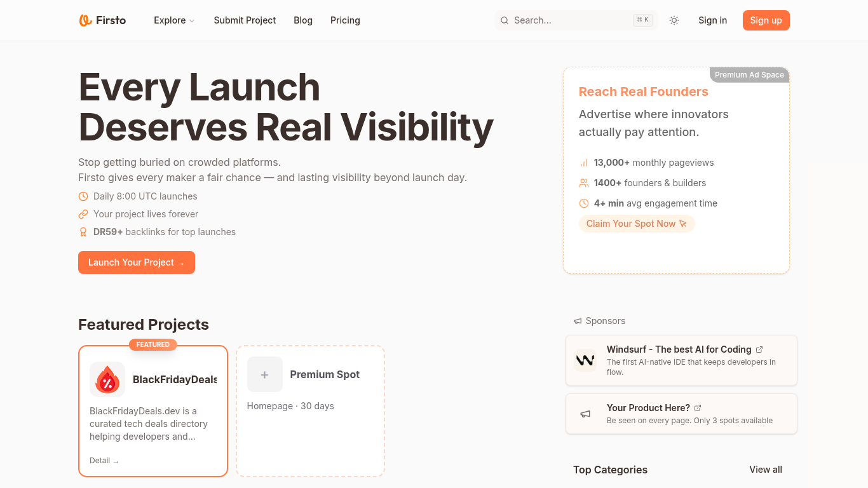Click View all next to Top Categories
868x488 pixels.
[765, 470]
